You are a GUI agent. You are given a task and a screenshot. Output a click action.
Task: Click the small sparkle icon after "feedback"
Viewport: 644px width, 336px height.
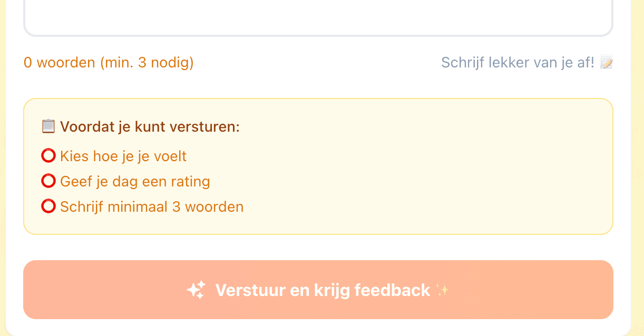coord(443,289)
